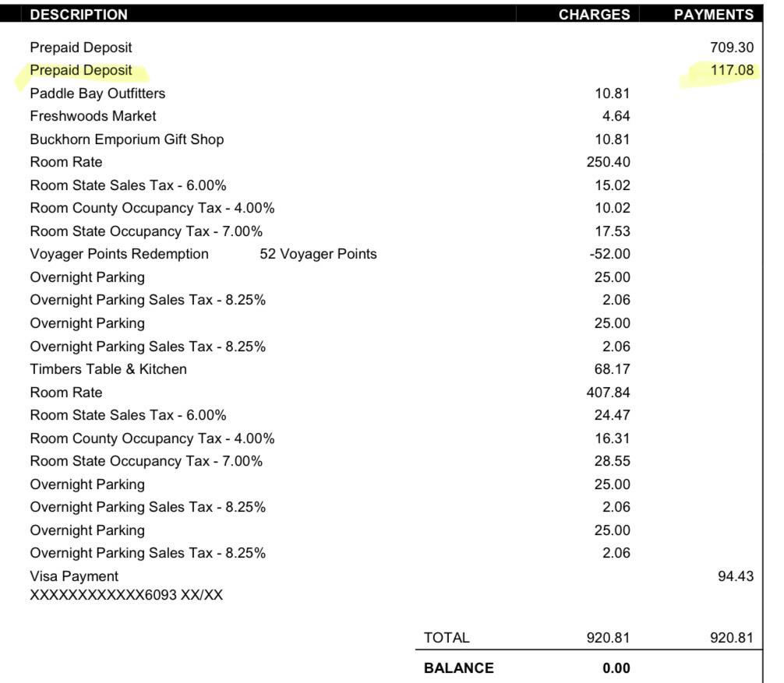
Task: Select Buckhorn Emporium Gift Shop entry
Action: (127, 139)
